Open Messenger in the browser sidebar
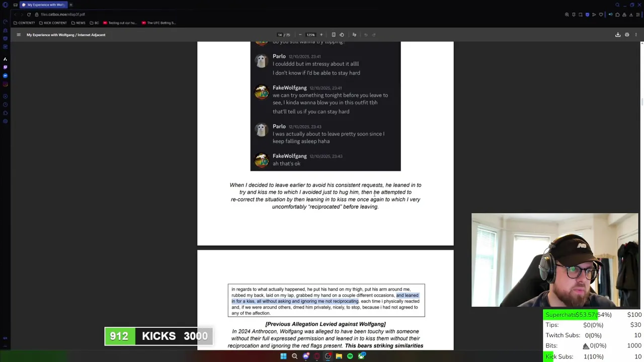644x362 pixels. pos(5,75)
